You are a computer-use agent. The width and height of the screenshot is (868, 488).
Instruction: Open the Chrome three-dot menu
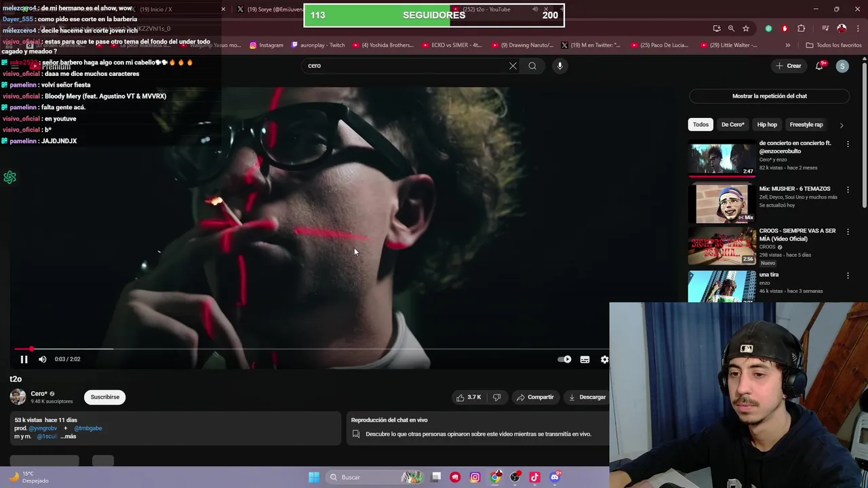pos(856,28)
